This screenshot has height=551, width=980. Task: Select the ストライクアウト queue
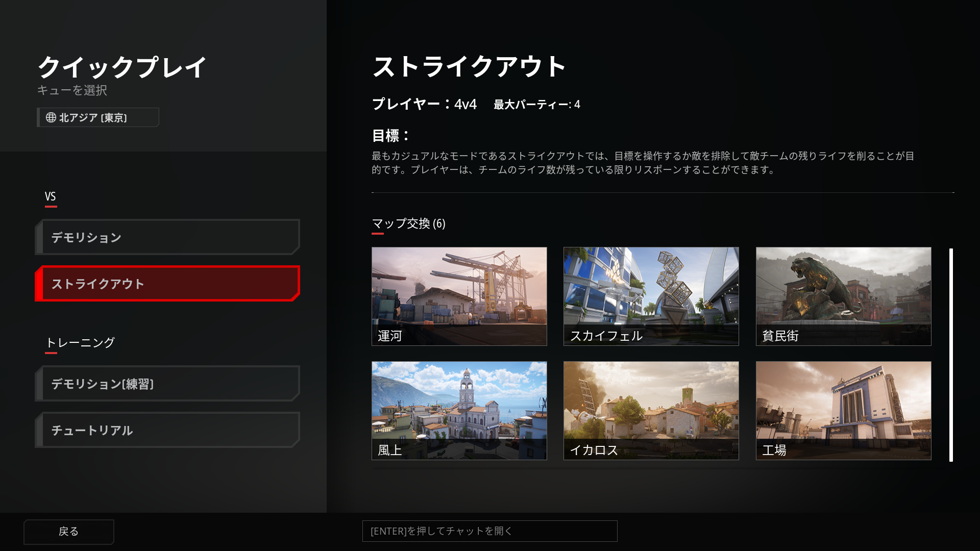(167, 284)
